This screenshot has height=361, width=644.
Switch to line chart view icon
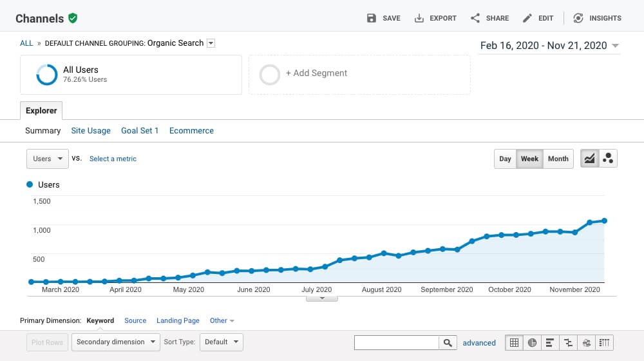point(589,159)
